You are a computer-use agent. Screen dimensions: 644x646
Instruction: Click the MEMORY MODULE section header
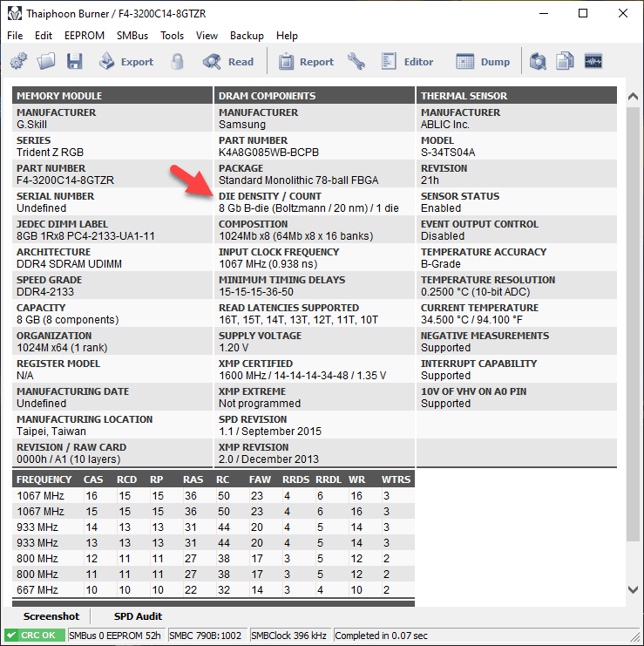112,96
